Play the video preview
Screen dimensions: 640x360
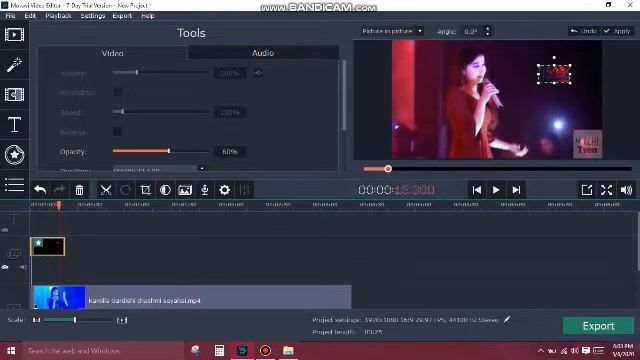pos(496,190)
